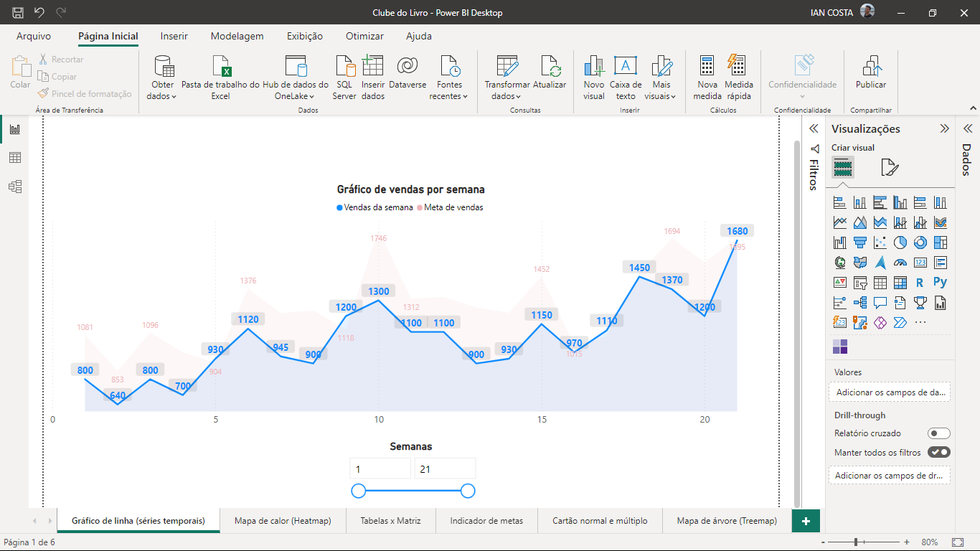Image resolution: width=980 pixels, height=551 pixels.
Task: Click Adicionar os campos de dados well
Action: coord(890,392)
